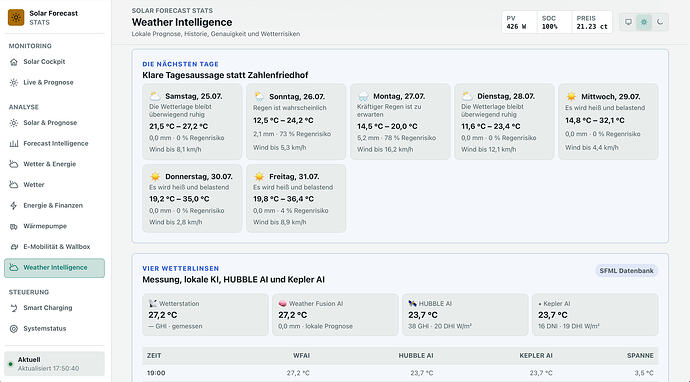Click the Wärmepumpe icon
690x382 pixels.
14,226
